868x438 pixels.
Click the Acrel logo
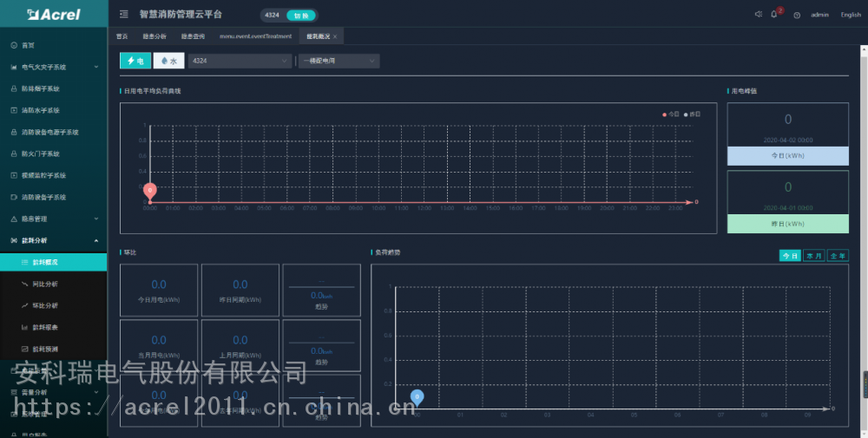point(53,15)
